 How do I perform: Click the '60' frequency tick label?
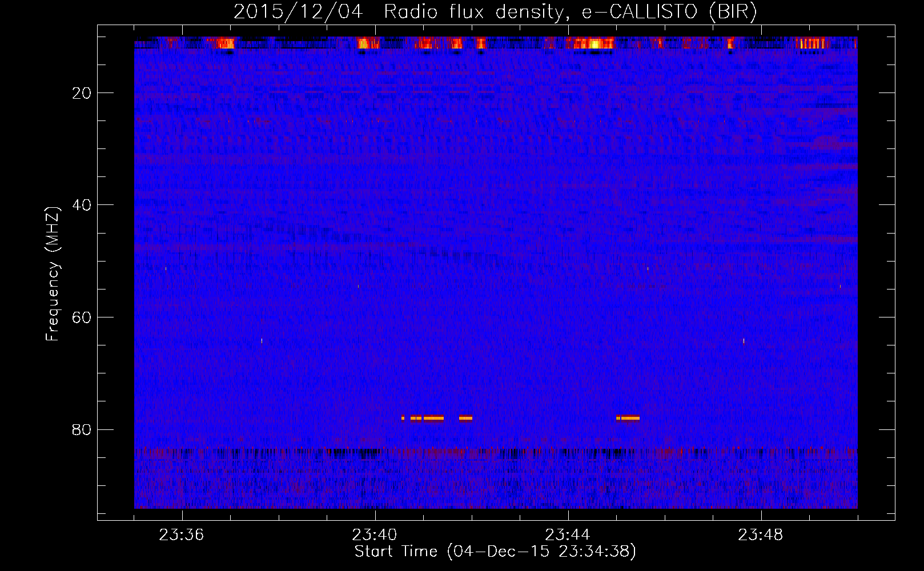click(82, 317)
